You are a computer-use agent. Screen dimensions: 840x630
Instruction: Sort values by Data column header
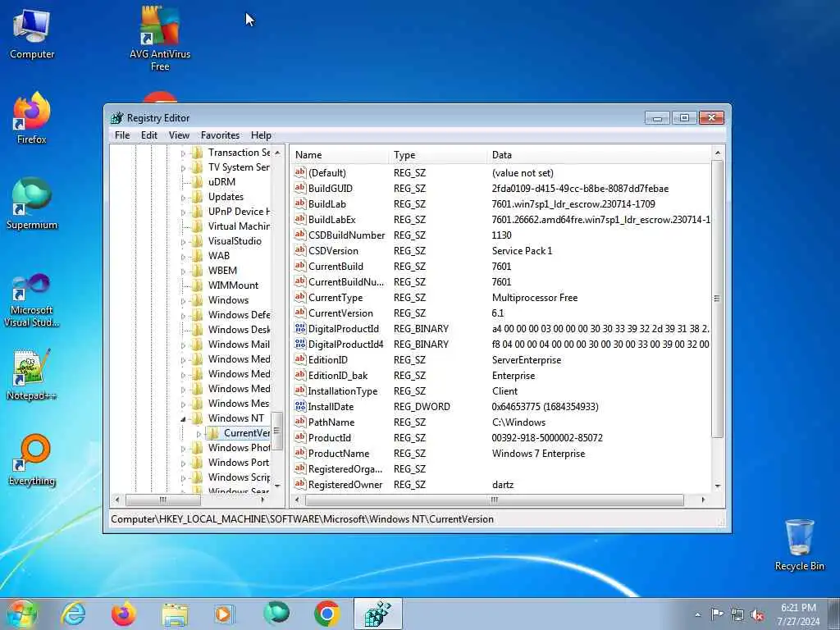[600, 155]
